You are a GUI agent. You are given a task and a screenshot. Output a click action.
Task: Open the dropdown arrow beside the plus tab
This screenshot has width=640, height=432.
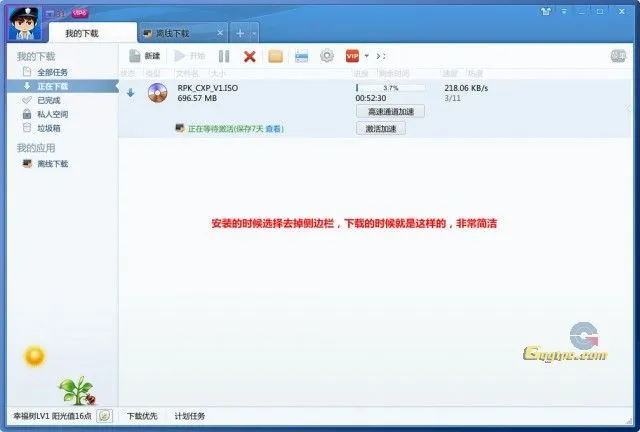click(x=253, y=33)
